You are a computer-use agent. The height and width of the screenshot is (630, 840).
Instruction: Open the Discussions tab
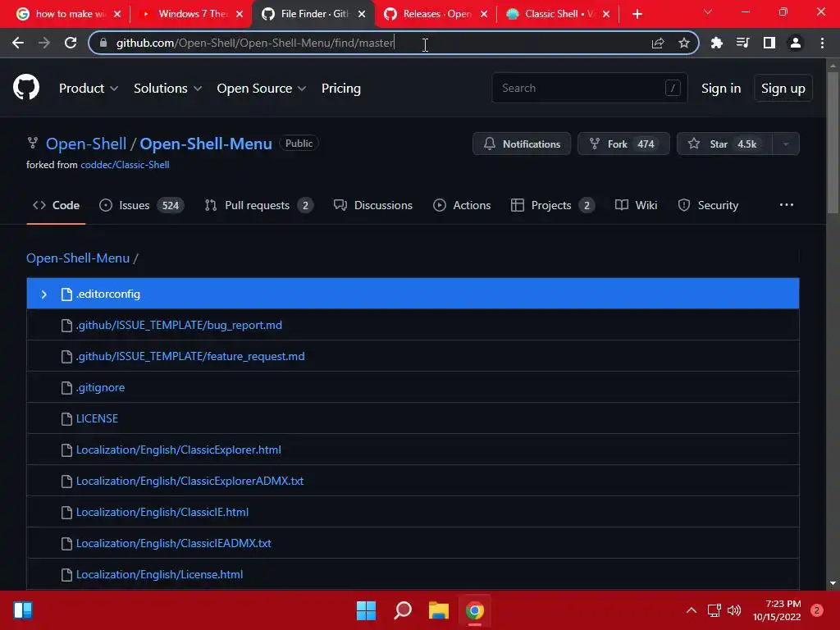click(x=373, y=205)
